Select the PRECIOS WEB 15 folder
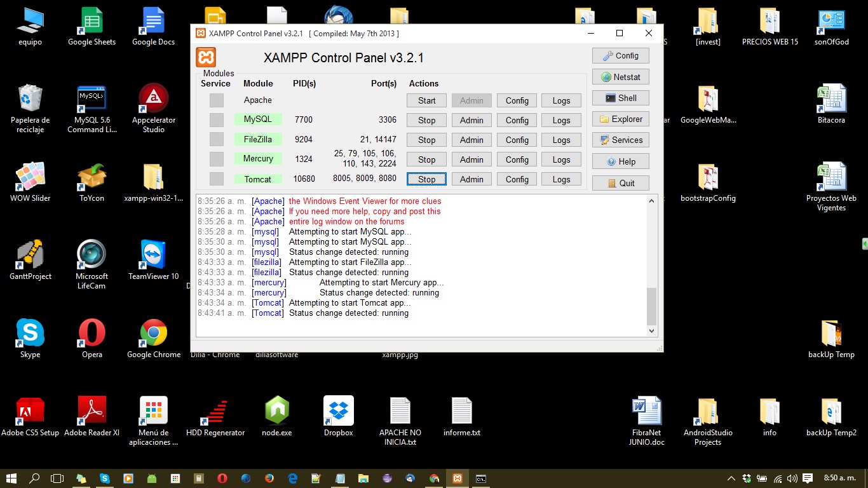The image size is (868, 488). (770, 25)
